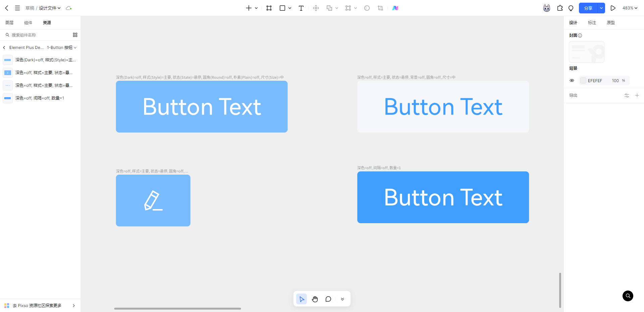Open the zoom level 483% dropdown
The image size is (644, 312).
point(630,8)
